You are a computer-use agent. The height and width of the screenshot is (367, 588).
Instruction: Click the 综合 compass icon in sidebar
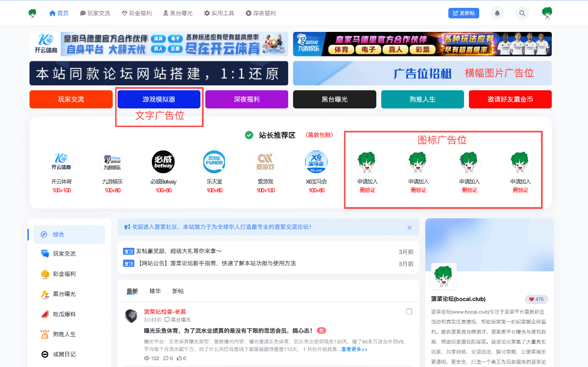45,235
